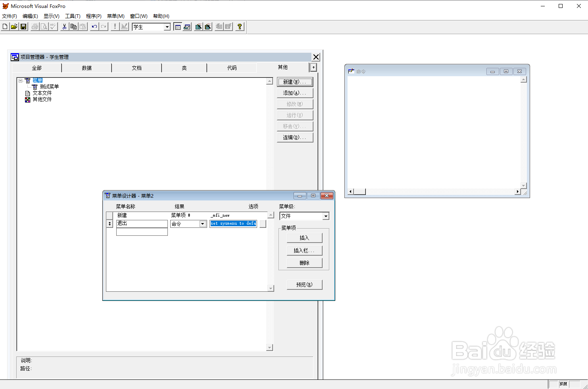Open the 菜单级 文件 dropdown
This screenshot has height=389, width=588.
coord(326,216)
